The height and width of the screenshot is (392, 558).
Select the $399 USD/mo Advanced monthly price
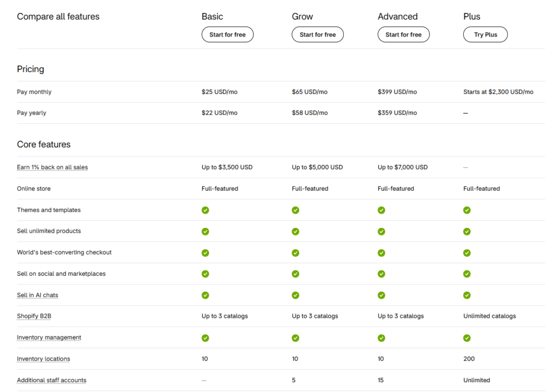tap(397, 92)
